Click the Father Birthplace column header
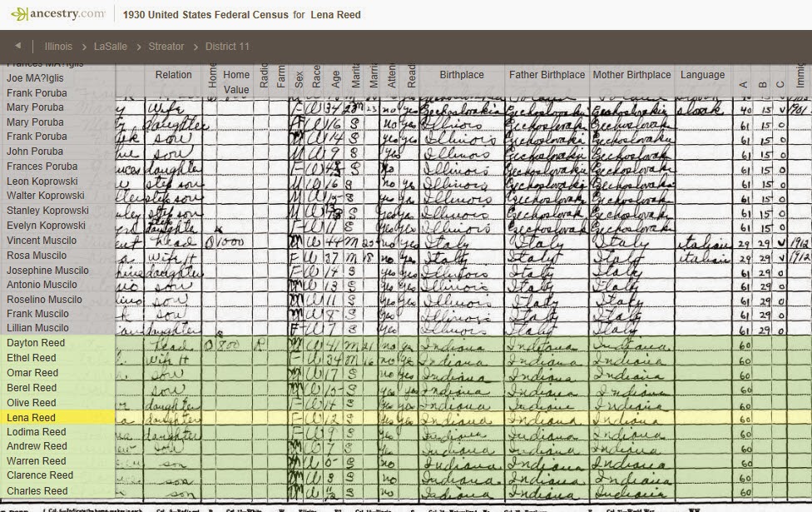 tap(547, 75)
